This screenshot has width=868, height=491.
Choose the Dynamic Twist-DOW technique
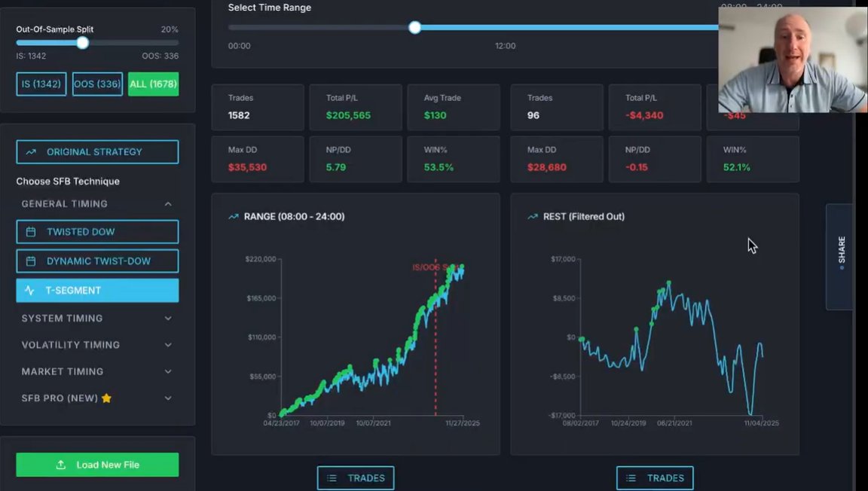pos(97,261)
